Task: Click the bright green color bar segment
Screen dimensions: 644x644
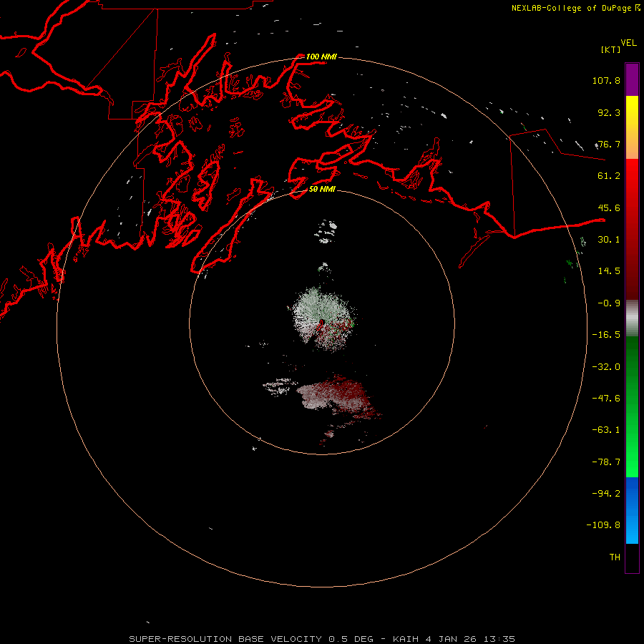Action: pyautogui.click(x=632, y=406)
